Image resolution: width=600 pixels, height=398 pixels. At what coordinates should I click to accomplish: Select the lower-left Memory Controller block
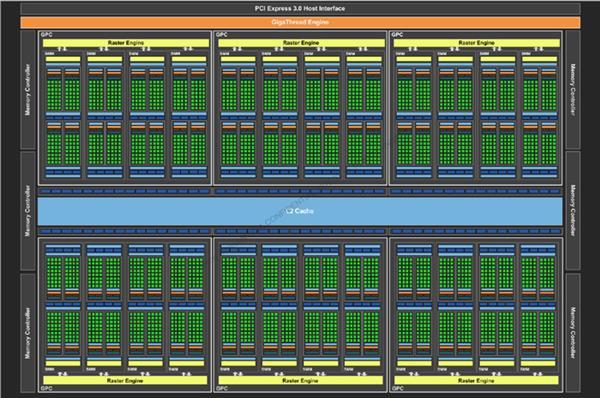(x=28, y=333)
